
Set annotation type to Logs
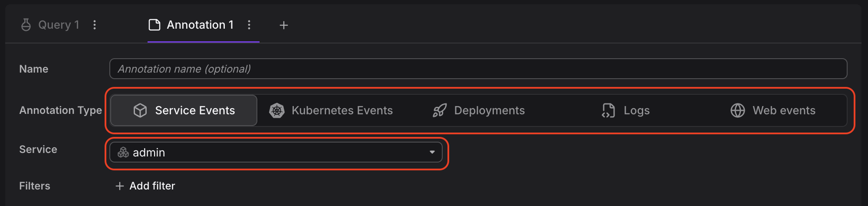626,110
